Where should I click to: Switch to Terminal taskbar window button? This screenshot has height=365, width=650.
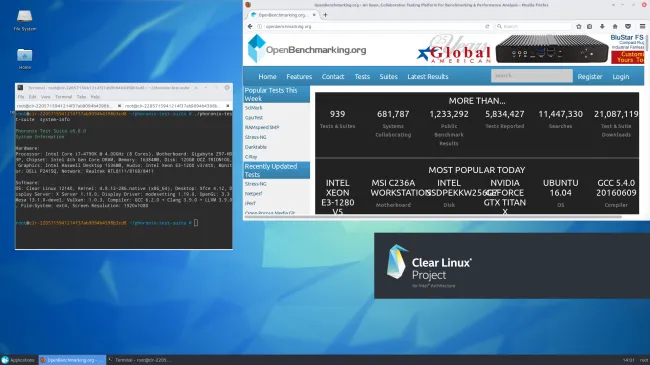point(140,360)
